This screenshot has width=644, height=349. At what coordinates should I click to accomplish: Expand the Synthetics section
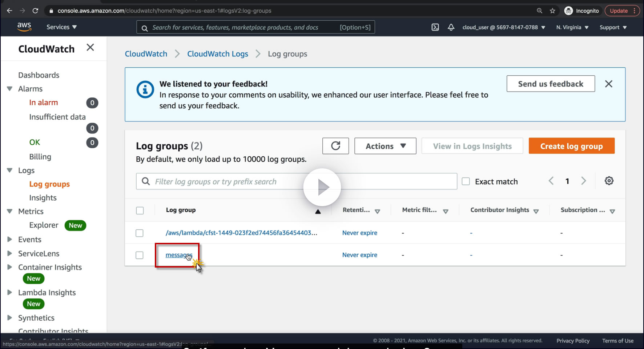point(9,318)
